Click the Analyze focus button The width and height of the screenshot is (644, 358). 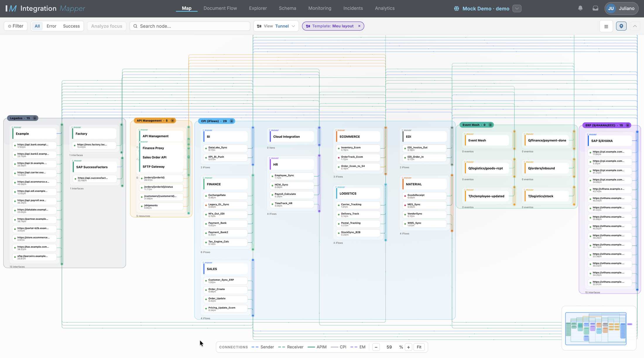pyautogui.click(x=107, y=26)
